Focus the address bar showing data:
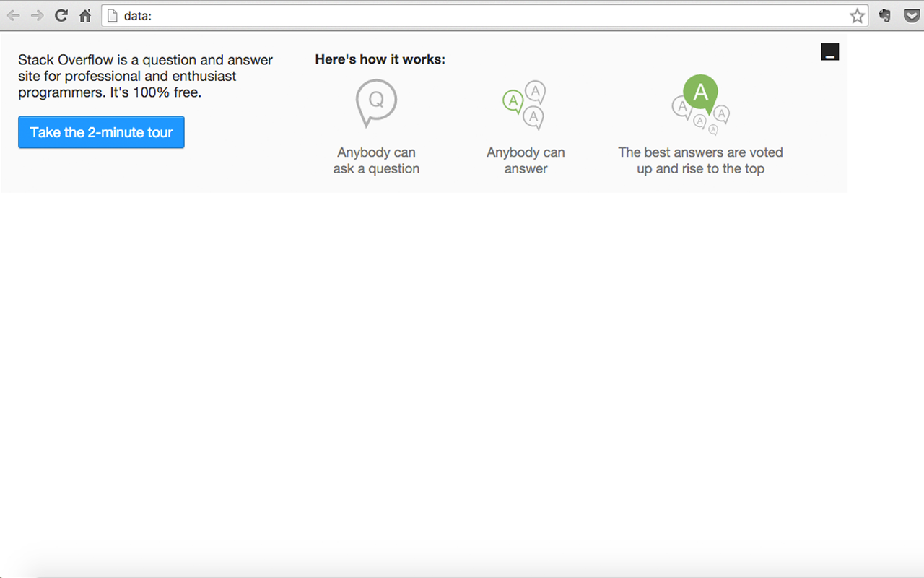 pyautogui.click(x=485, y=15)
